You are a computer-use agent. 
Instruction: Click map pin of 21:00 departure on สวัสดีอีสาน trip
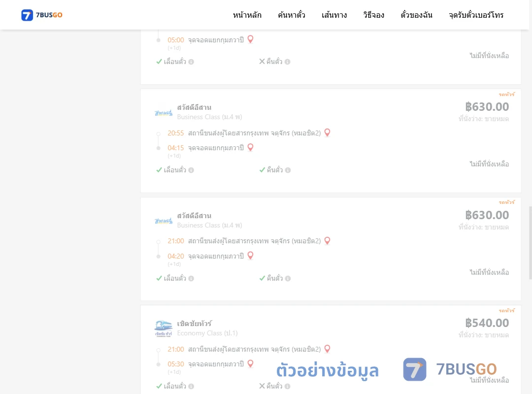click(x=328, y=241)
